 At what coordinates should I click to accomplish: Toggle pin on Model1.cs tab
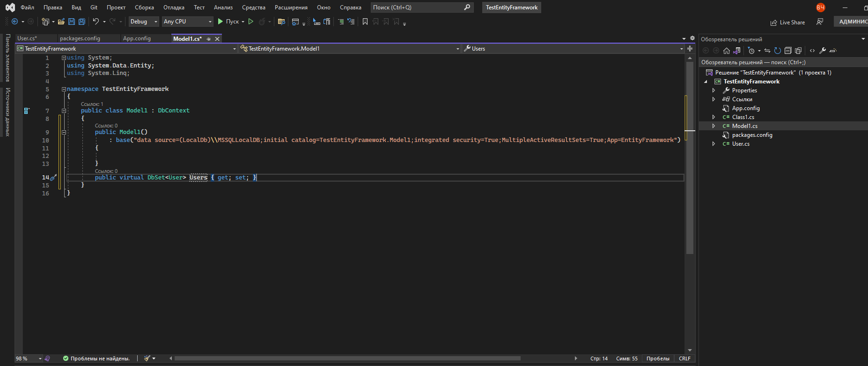(208, 39)
